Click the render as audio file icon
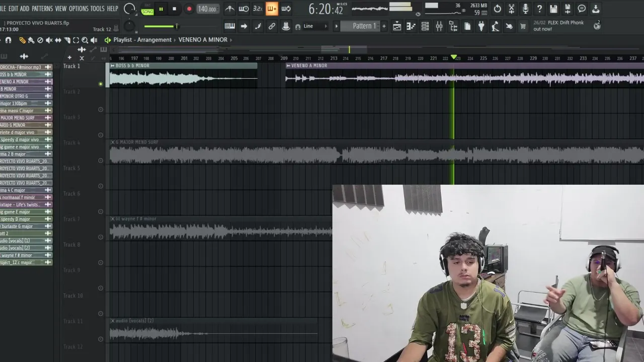 pyautogui.click(x=568, y=9)
